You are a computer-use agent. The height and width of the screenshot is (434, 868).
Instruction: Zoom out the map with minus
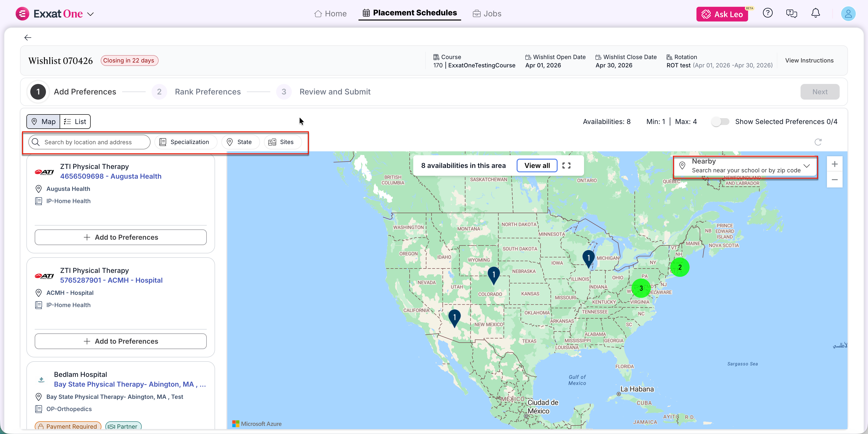click(834, 180)
